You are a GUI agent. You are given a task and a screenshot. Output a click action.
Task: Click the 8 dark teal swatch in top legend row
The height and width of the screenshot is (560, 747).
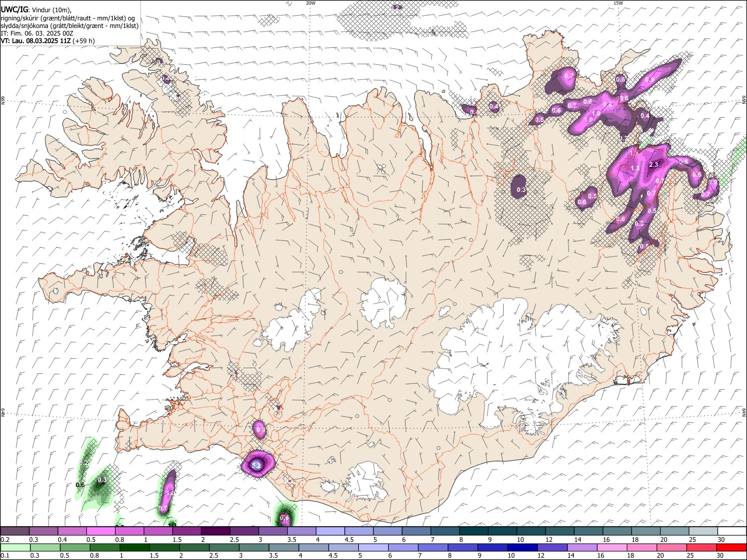[473, 531]
